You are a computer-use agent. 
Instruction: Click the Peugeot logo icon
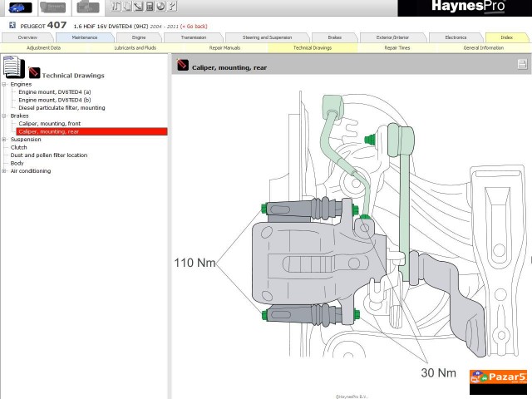(12, 27)
